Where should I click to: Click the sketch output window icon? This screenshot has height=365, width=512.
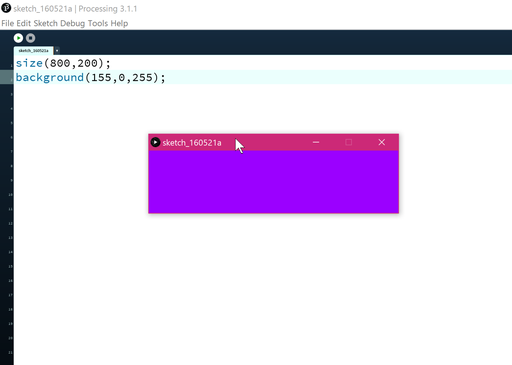(155, 142)
